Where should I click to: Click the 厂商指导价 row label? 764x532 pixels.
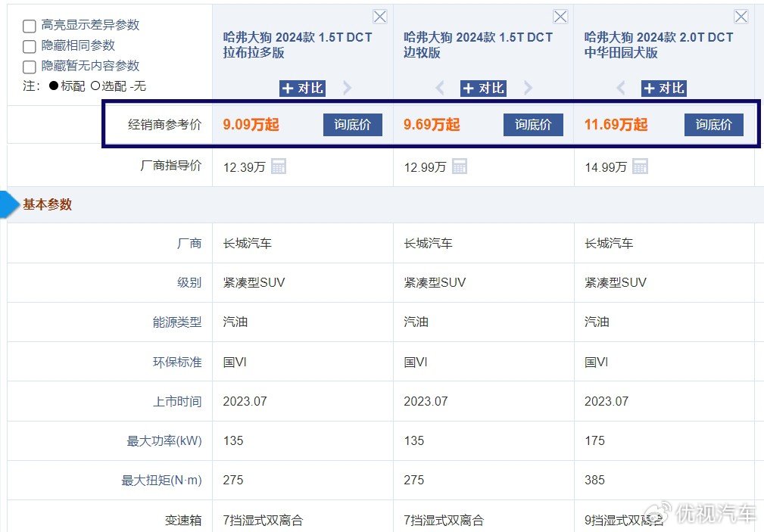[170, 166]
